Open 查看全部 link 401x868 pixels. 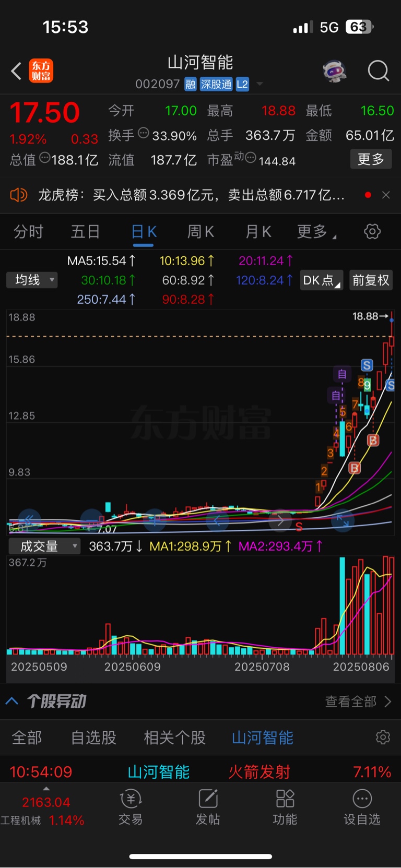coord(358,701)
